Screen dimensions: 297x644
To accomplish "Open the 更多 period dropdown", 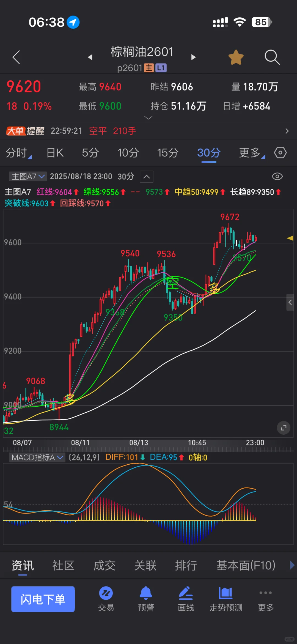I will [252, 153].
